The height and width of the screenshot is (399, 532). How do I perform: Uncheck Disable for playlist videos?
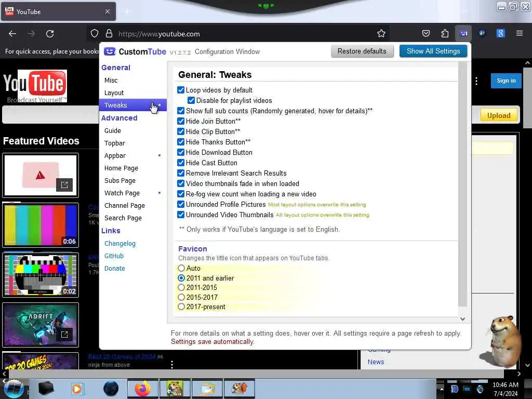click(x=191, y=100)
